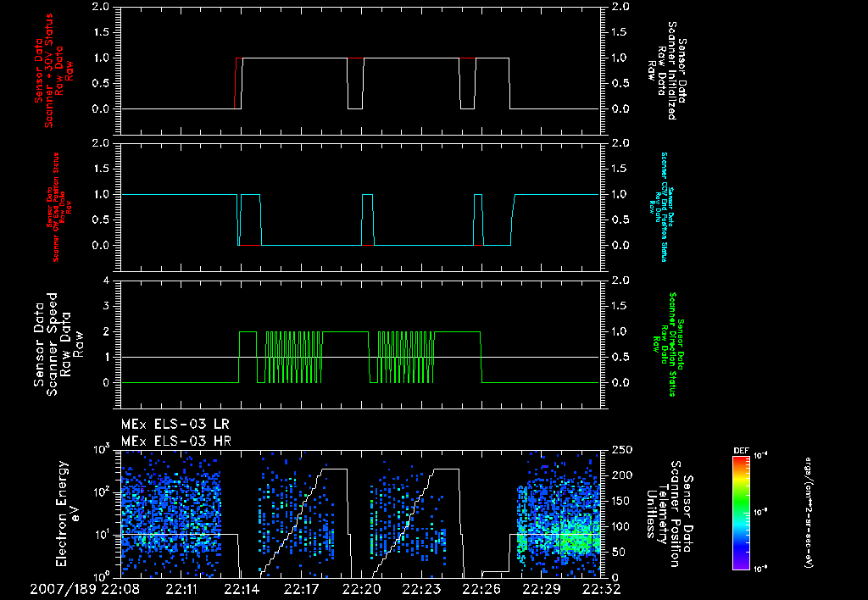This screenshot has height=600, width=868.
Task: Click the 4 tick on Scanner Speed axis
Action: tap(107, 281)
